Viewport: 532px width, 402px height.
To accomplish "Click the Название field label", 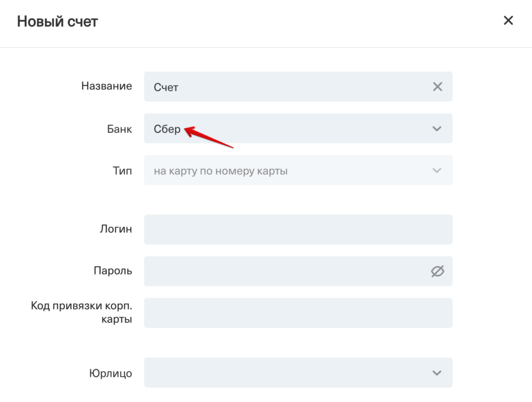I will pyautogui.click(x=106, y=86).
